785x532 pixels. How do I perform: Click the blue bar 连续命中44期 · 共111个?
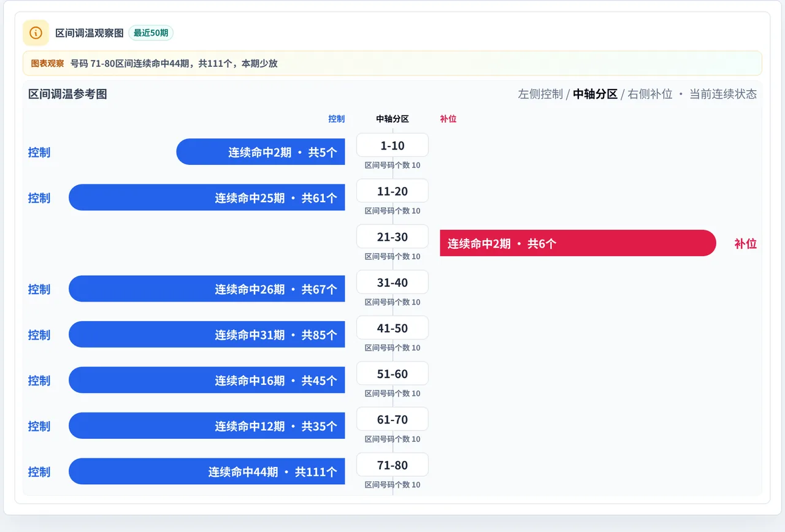pos(207,471)
